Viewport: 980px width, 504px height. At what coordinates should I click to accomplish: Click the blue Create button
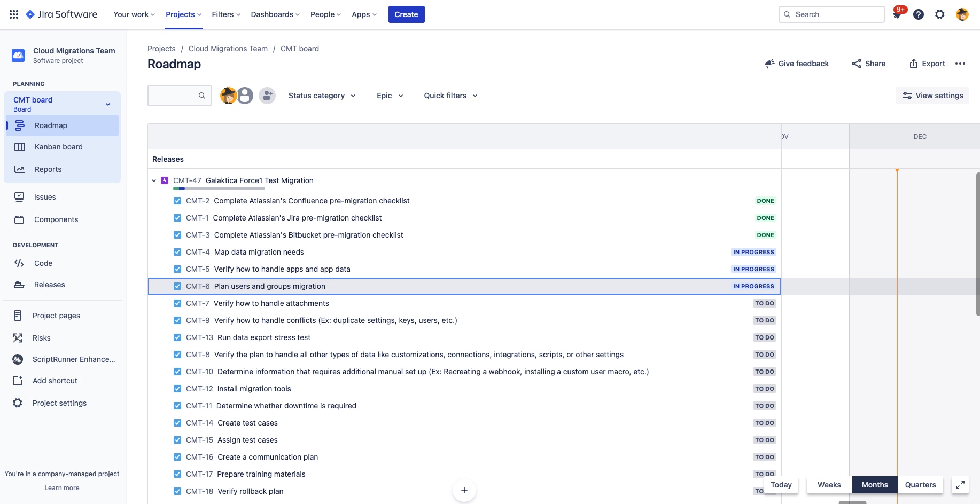pyautogui.click(x=407, y=14)
